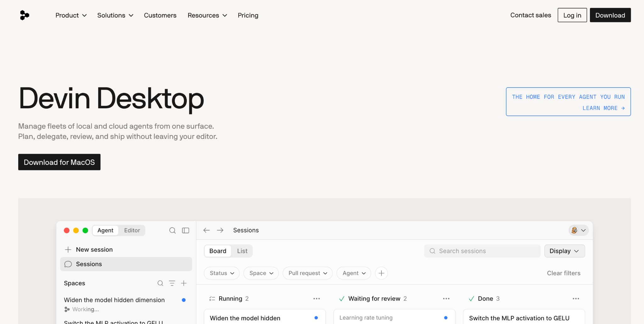Click the Done checkmark icon
Image resolution: width=644 pixels, height=324 pixels.
click(471, 299)
